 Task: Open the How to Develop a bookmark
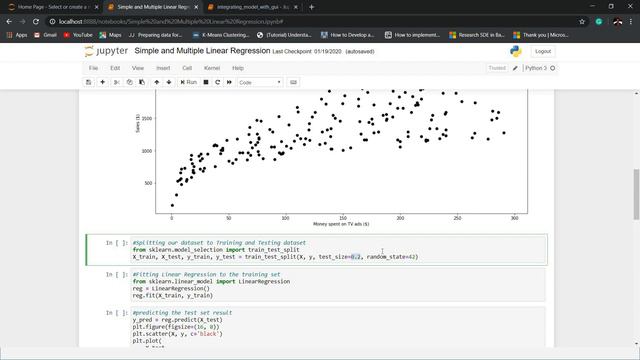coord(347,35)
